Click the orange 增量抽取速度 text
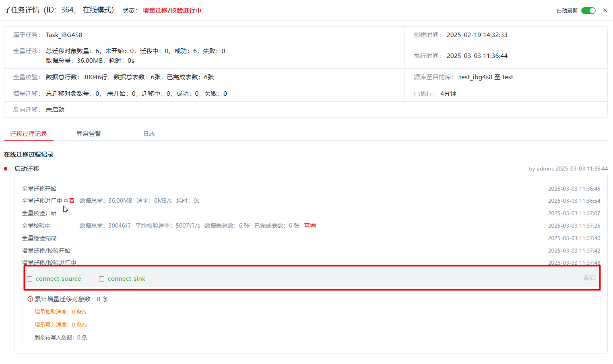This screenshot has width=613, height=364. click(61, 312)
